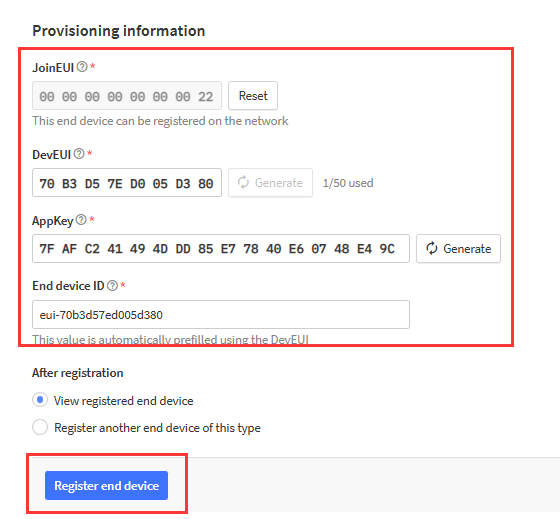Select Register another end device of this type
Screen dimensions: 560x519
(x=40, y=427)
